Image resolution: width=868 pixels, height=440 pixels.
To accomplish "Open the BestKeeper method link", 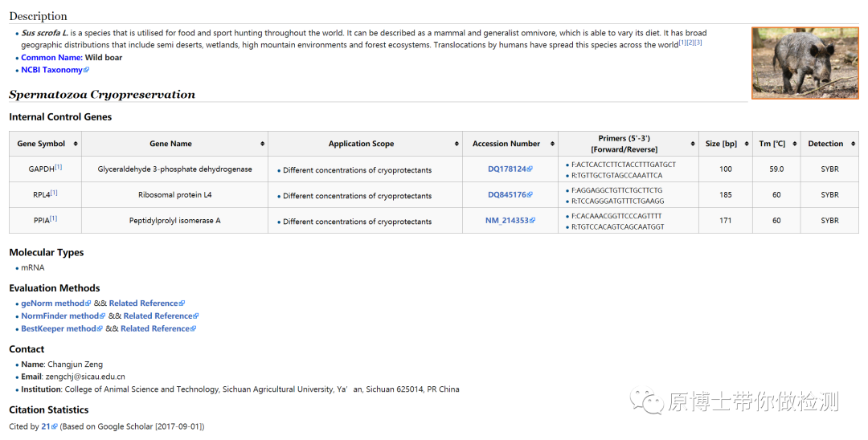I will click(58, 328).
